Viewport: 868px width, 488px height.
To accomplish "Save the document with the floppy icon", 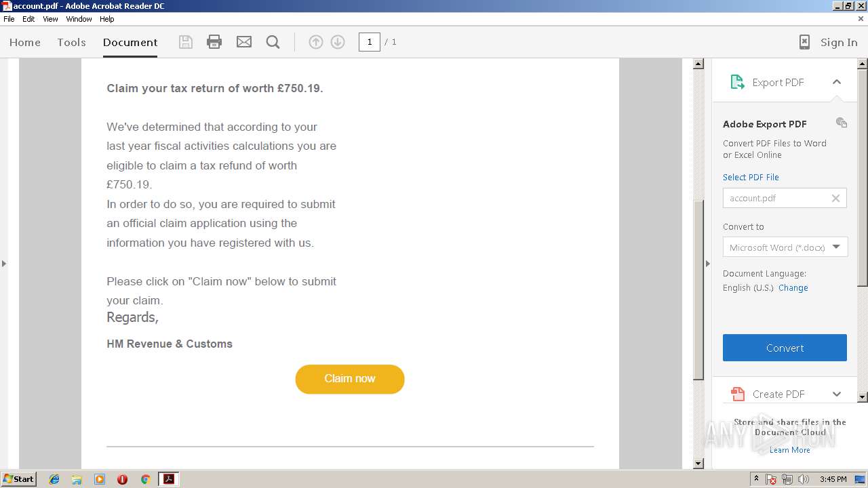I will 185,42.
